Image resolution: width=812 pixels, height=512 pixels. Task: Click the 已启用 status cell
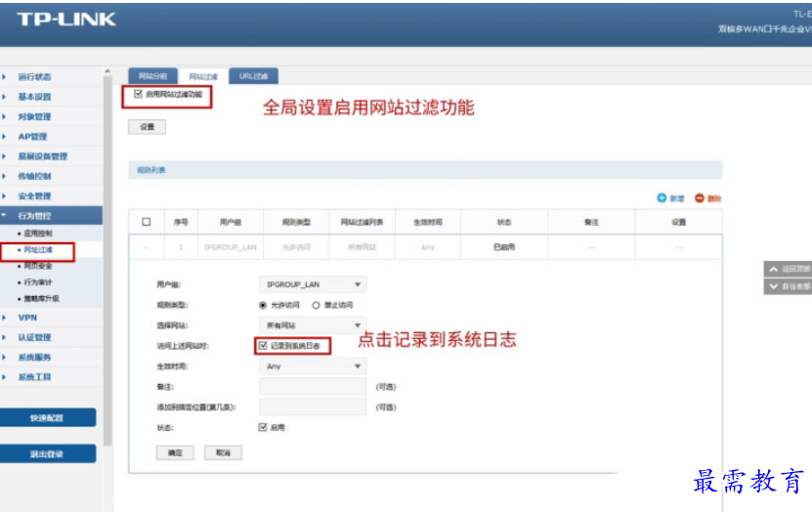tap(504, 247)
